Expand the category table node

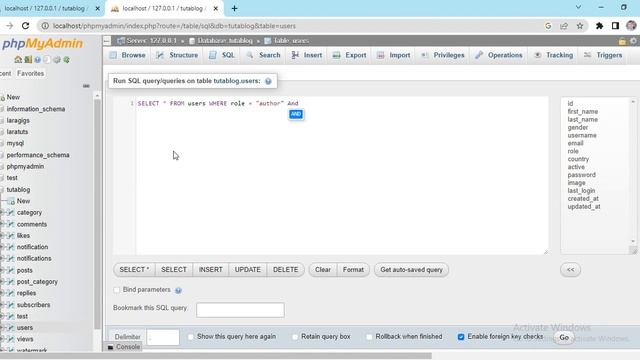click(x=2, y=213)
